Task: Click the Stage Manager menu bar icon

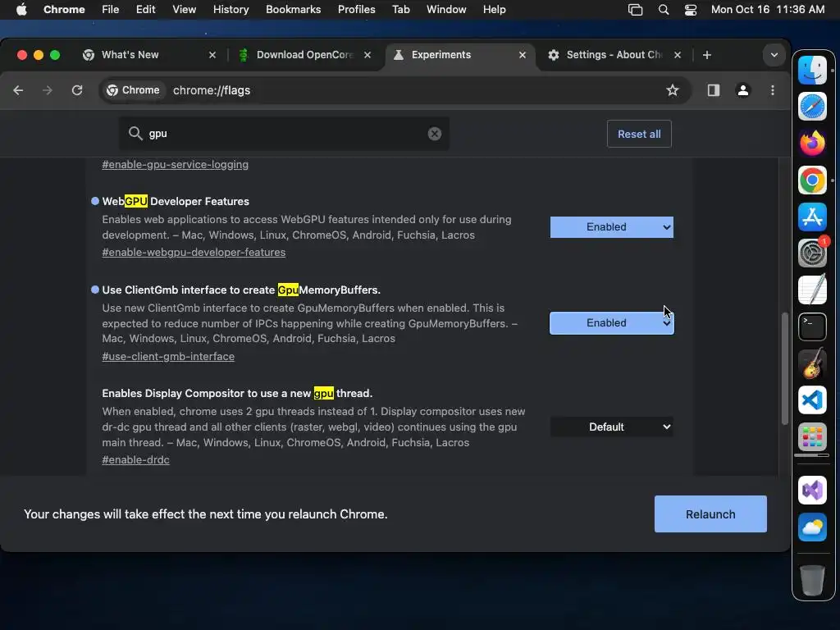Action: (635, 10)
